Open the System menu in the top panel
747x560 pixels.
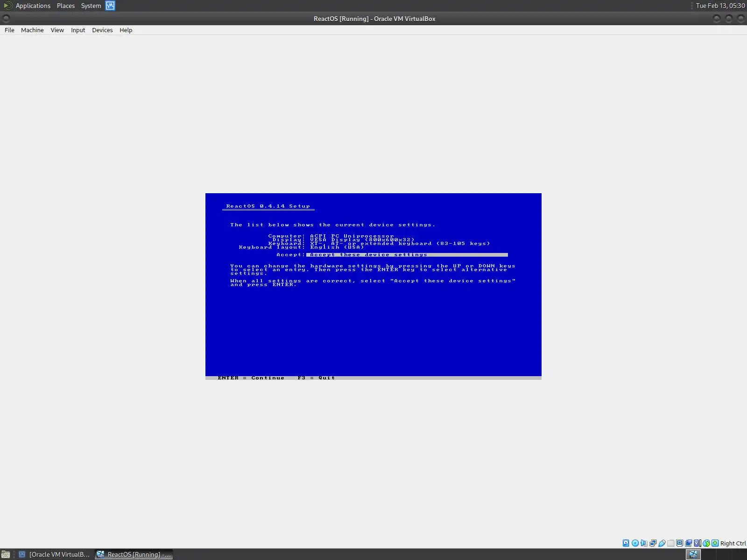pos(91,6)
